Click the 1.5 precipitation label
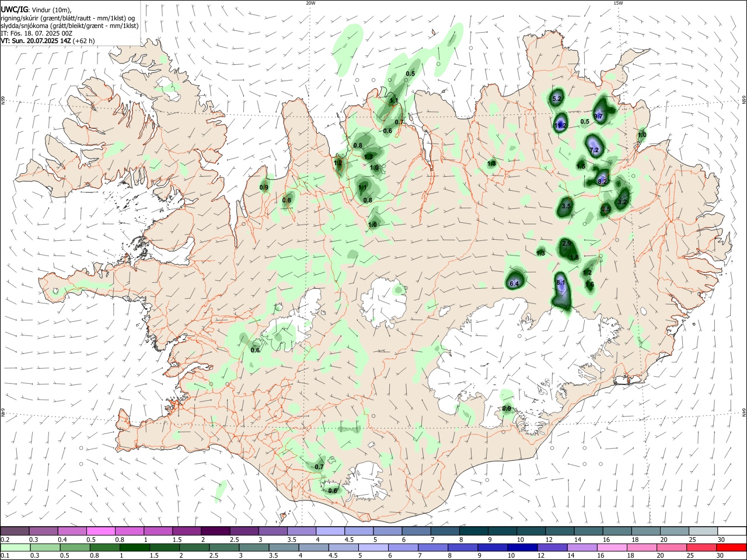The width and height of the screenshot is (747, 560). [581, 166]
